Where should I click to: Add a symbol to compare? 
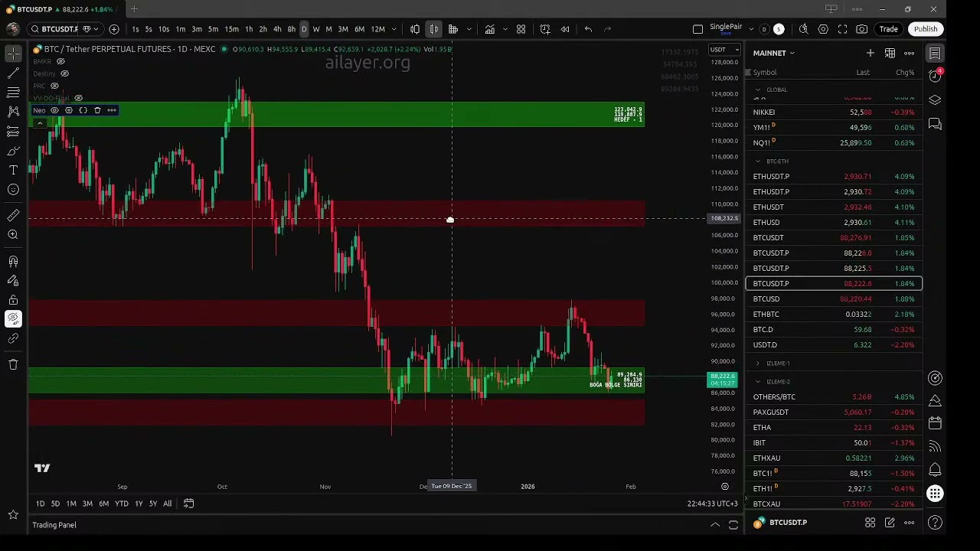114,29
